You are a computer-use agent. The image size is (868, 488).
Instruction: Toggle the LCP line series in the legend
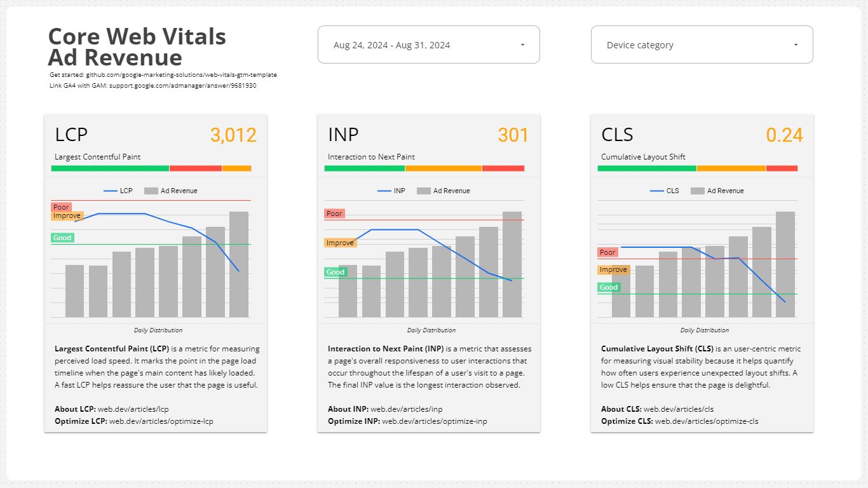(x=118, y=190)
